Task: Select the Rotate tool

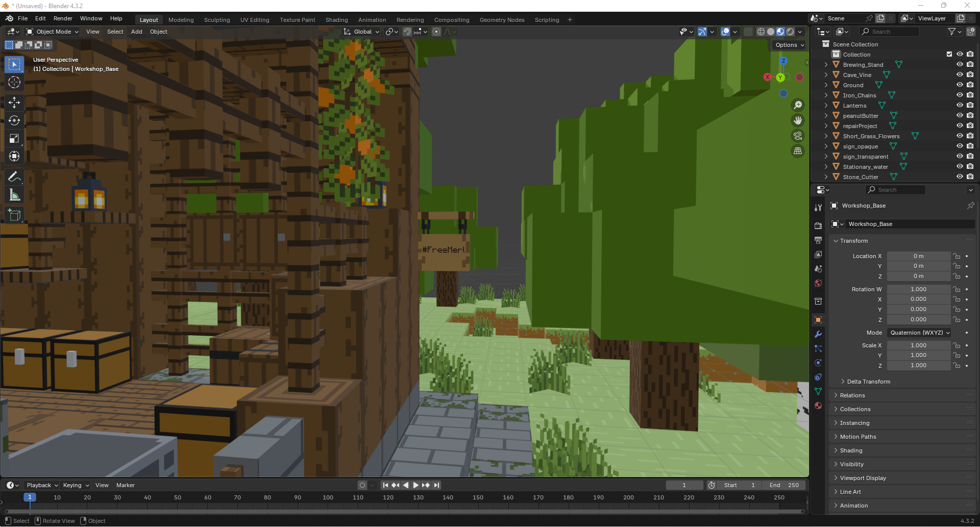Action: (x=14, y=120)
